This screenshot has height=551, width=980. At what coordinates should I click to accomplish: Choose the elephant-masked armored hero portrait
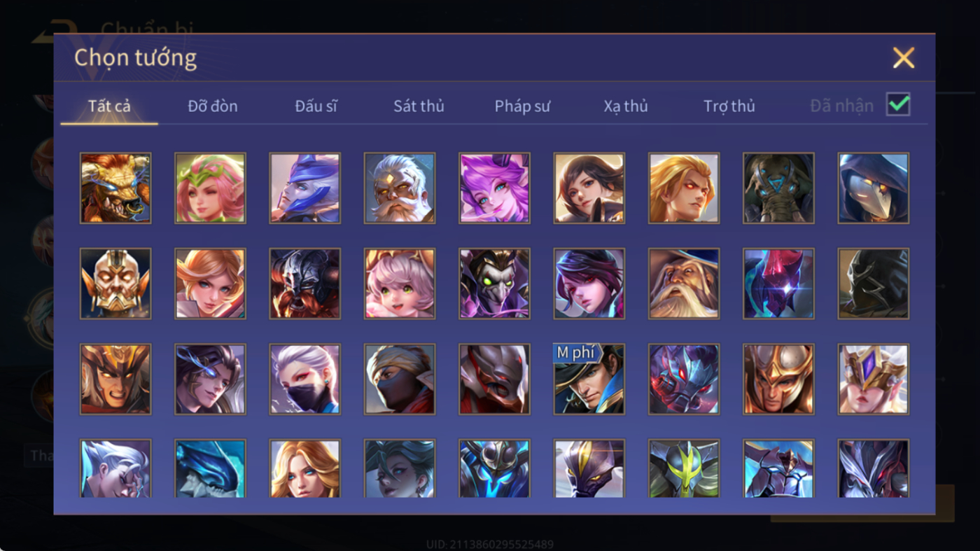(779, 188)
